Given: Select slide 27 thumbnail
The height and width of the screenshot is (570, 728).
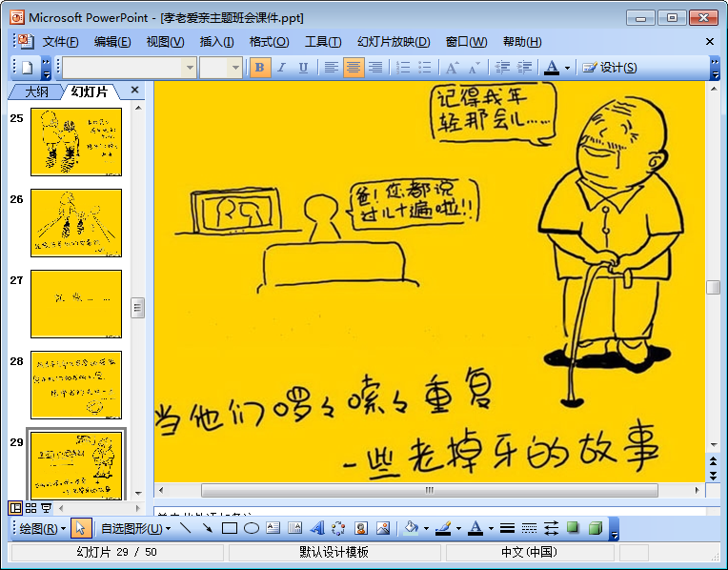Looking at the screenshot, I should (76, 304).
